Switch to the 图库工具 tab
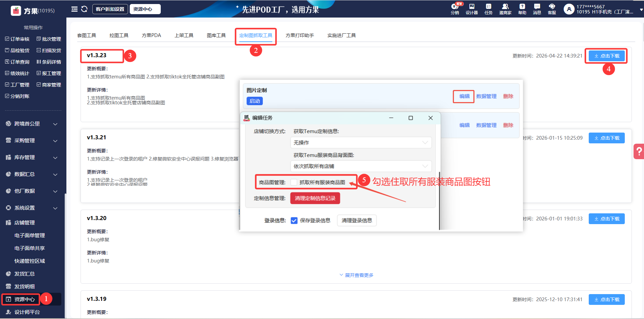 (216, 35)
